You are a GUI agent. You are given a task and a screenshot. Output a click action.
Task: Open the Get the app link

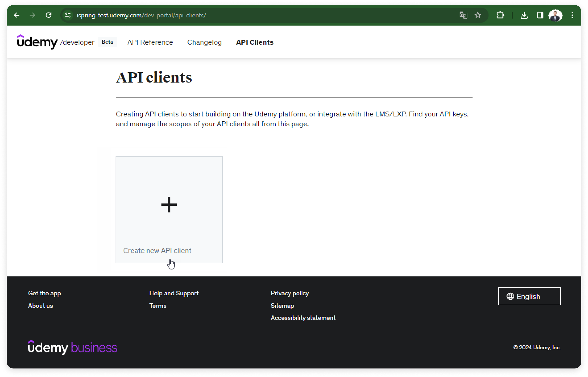click(x=45, y=293)
